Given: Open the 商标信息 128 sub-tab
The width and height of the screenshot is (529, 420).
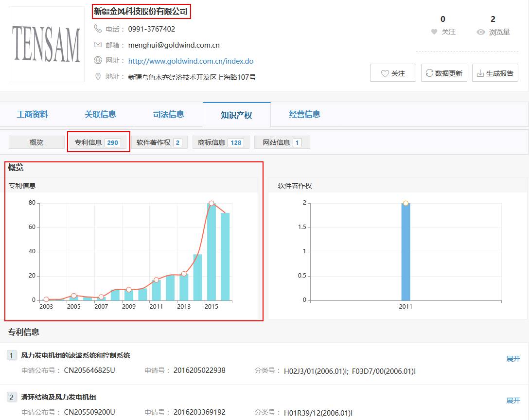Looking at the screenshot, I should click(221, 142).
